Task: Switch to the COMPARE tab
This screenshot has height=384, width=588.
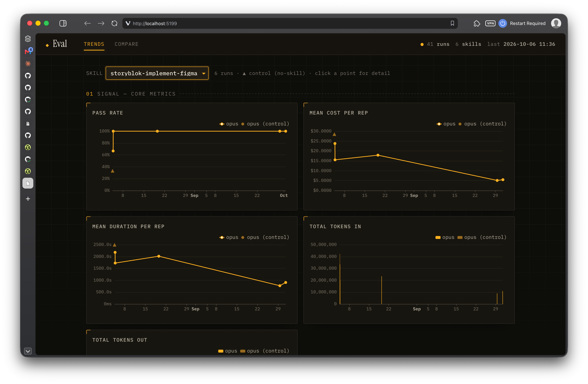Action: point(127,44)
